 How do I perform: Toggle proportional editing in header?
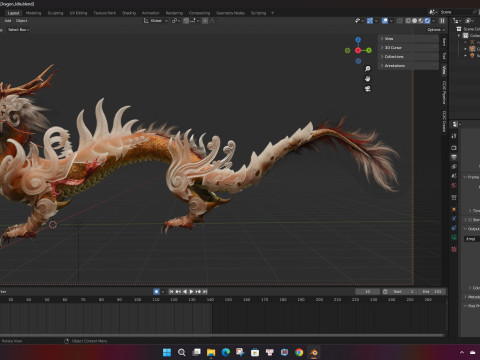coord(205,21)
